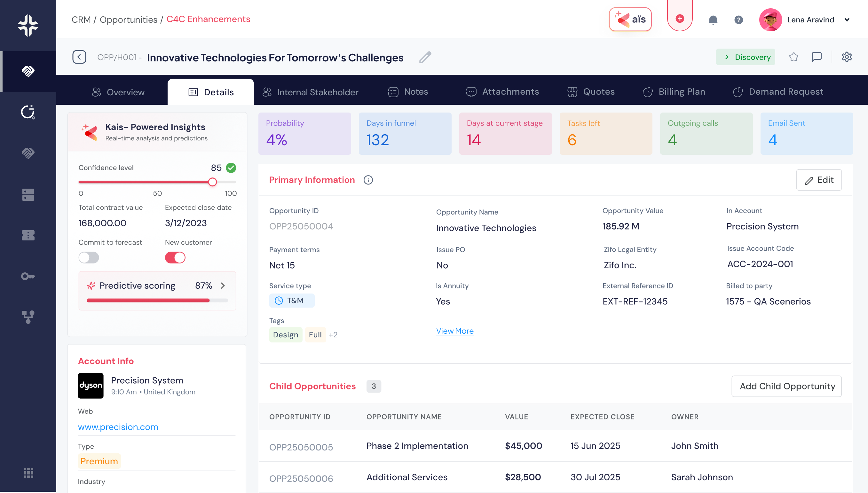
Task: Enable the Commit to forecast toggle
Action: (89, 258)
